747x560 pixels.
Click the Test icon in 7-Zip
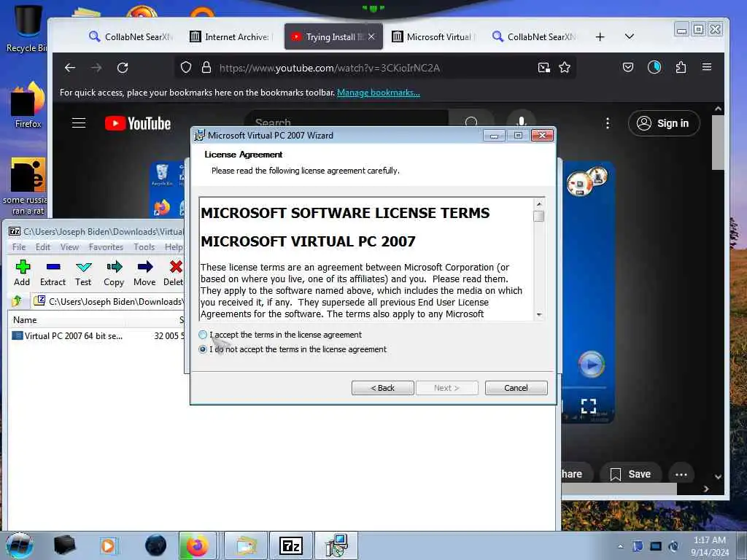(83, 273)
